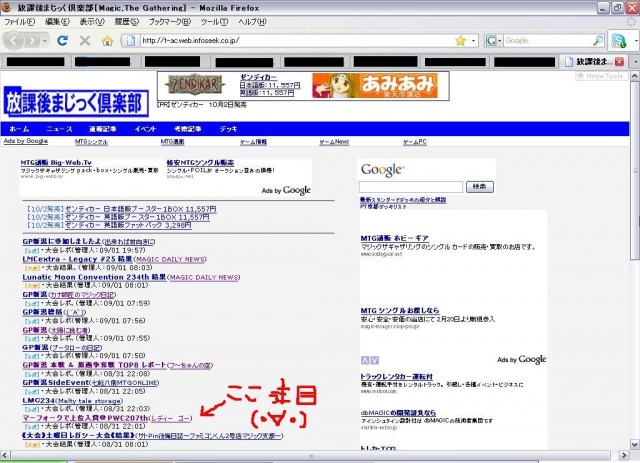Go to the Home page icon
The image size is (640, 463).
107,40
